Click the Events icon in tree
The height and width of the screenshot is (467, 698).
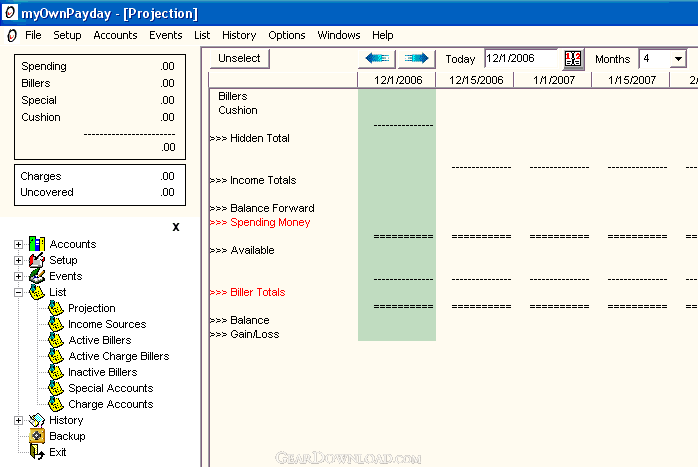(x=37, y=276)
